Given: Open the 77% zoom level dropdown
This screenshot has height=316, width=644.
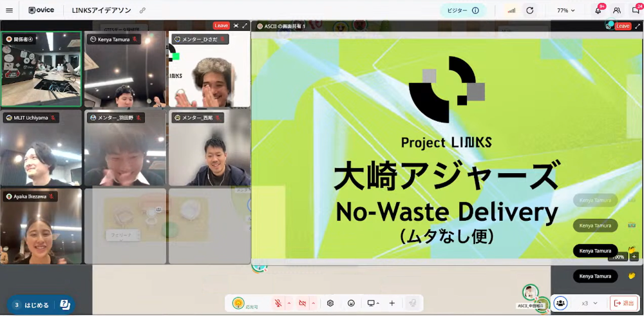Looking at the screenshot, I should pyautogui.click(x=565, y=11).
